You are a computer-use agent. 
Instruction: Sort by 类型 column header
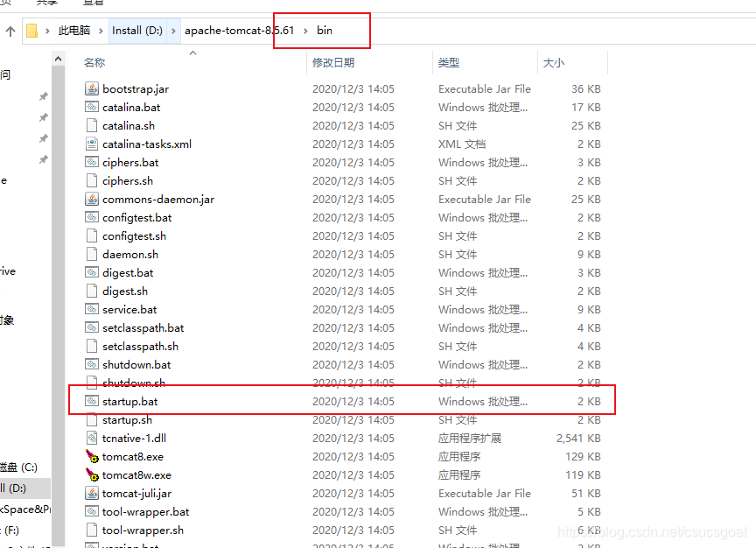pos(448,63)
